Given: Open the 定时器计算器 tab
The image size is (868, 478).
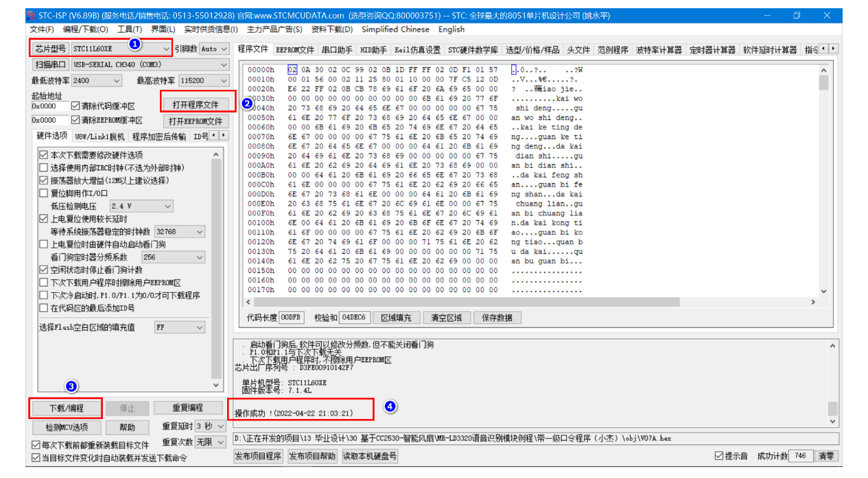Looking at the screenshot, I should click(712, 50).
